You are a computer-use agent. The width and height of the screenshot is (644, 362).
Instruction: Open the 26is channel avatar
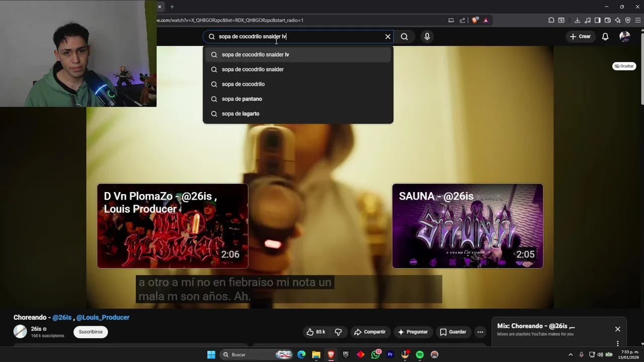tap(20, 332)
